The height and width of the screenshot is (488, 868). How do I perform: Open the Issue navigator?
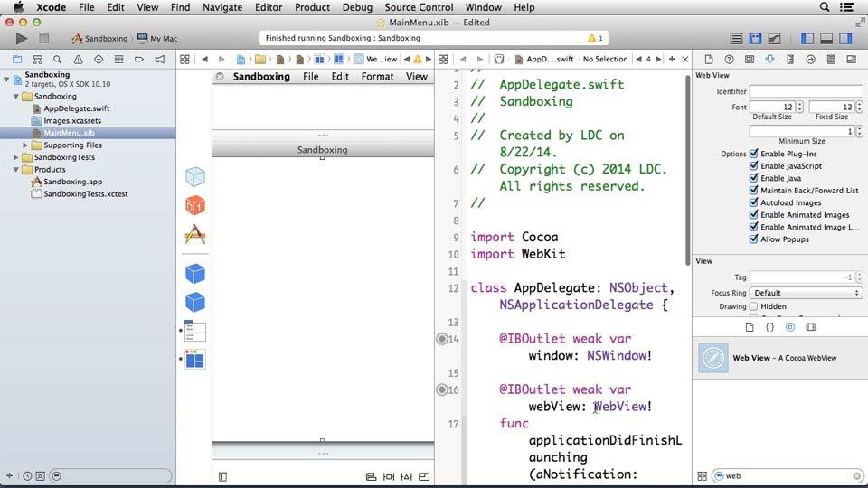78,60
